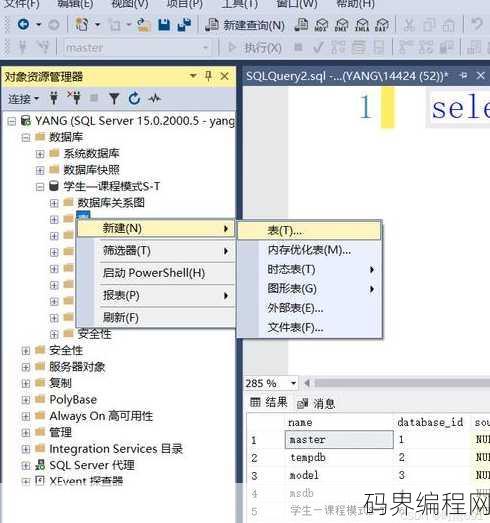The width and height of the screenshot is (490, 523).
Task: Select the model cell in results
Action: (x=339, y=475)
